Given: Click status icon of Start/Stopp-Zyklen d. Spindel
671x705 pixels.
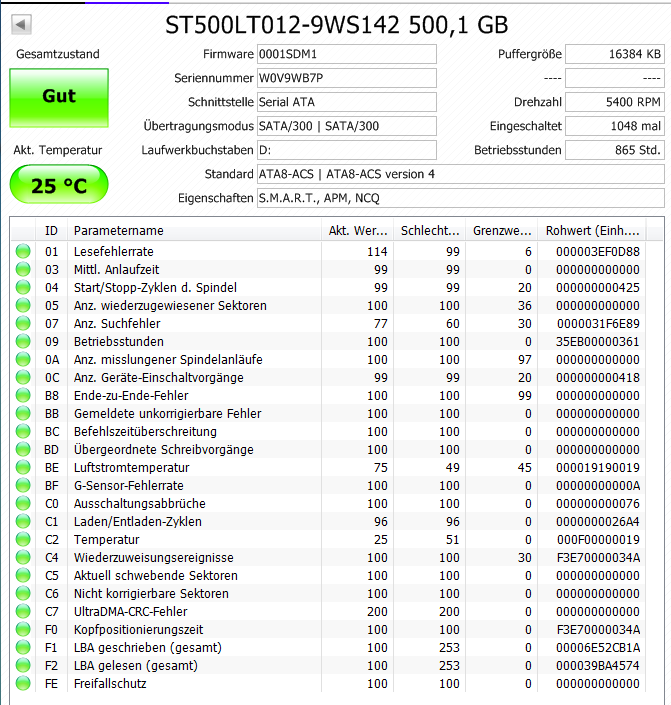Looking at the screenshot, I should pyautogui.click(x=23, y=287).
